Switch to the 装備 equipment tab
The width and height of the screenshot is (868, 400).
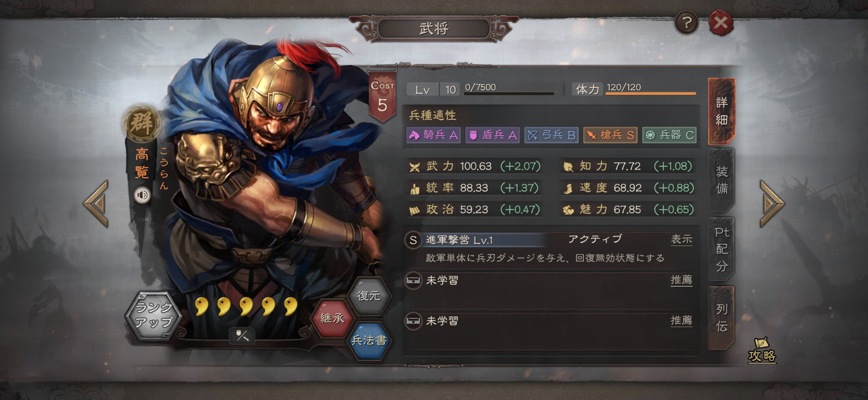pyautogui.click(x=722, y=180)
